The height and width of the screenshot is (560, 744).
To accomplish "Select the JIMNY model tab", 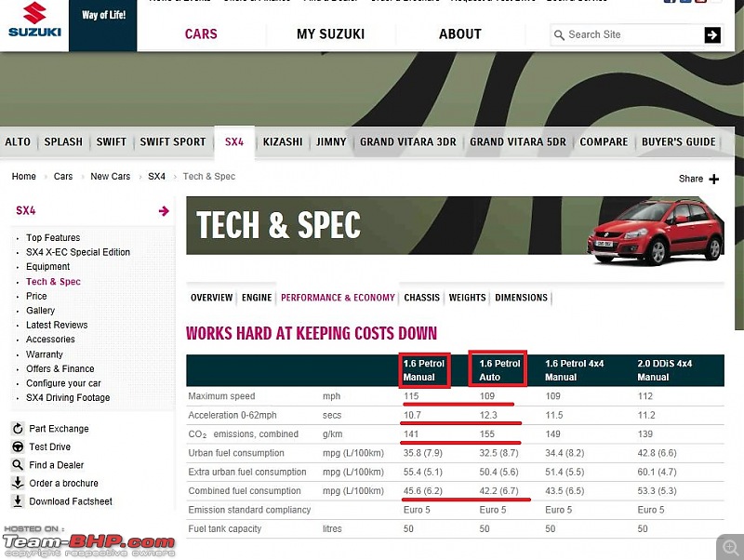I will (x=331, y=142).
